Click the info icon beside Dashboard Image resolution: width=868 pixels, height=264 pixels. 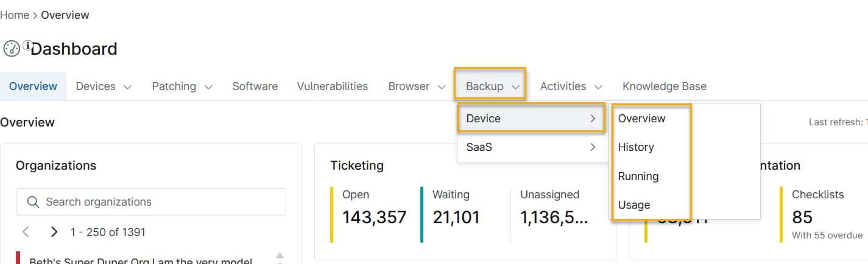coord(27,46)
